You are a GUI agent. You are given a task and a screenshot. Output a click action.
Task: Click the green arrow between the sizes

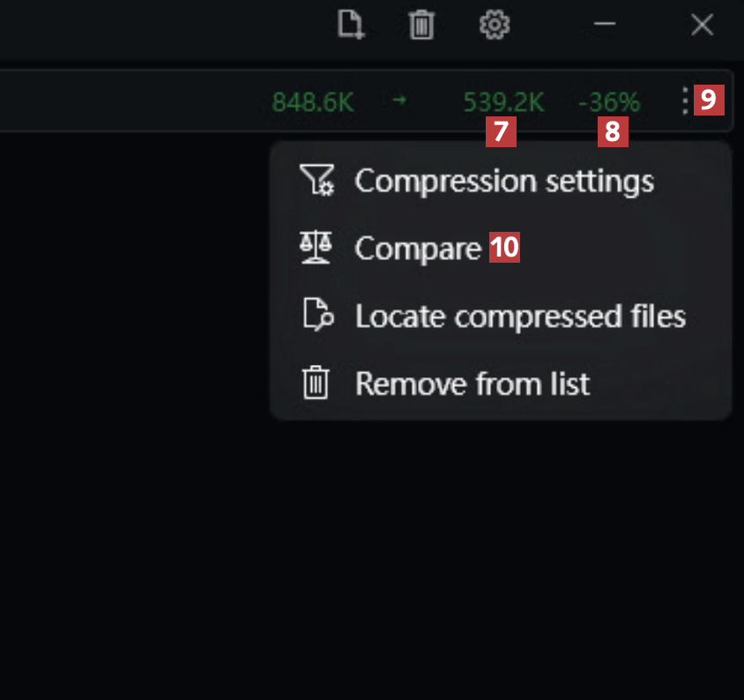click(x=399, y=101)
